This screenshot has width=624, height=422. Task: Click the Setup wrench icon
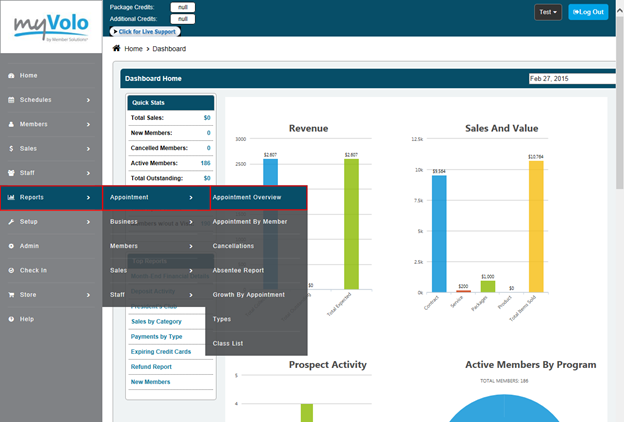pos(11,221)
